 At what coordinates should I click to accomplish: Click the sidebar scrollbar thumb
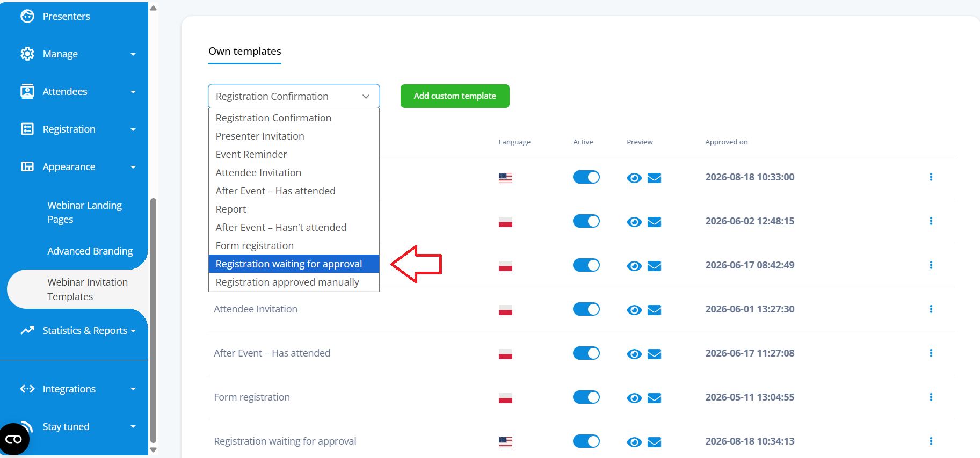153,321
